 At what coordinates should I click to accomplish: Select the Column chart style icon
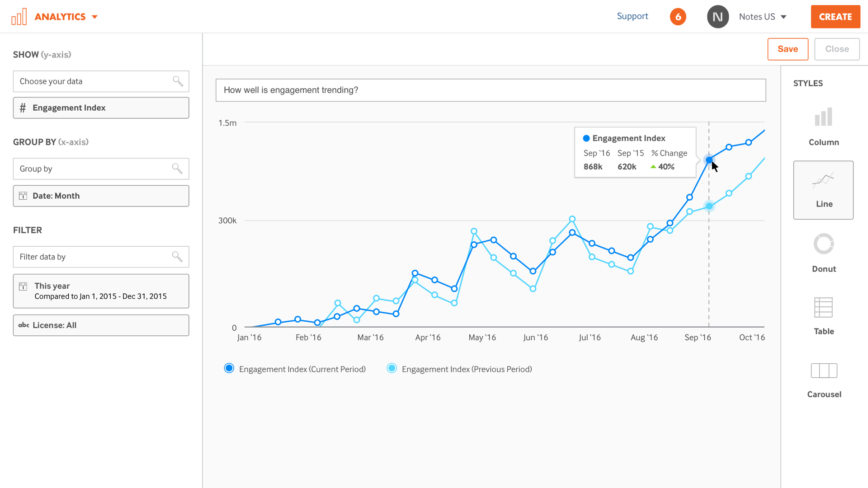[823, 117]
